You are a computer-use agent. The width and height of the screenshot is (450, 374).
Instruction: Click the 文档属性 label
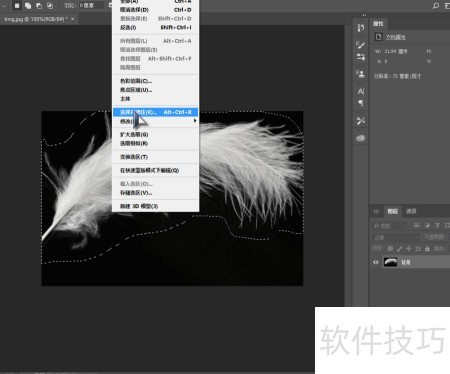pos(396,37)
